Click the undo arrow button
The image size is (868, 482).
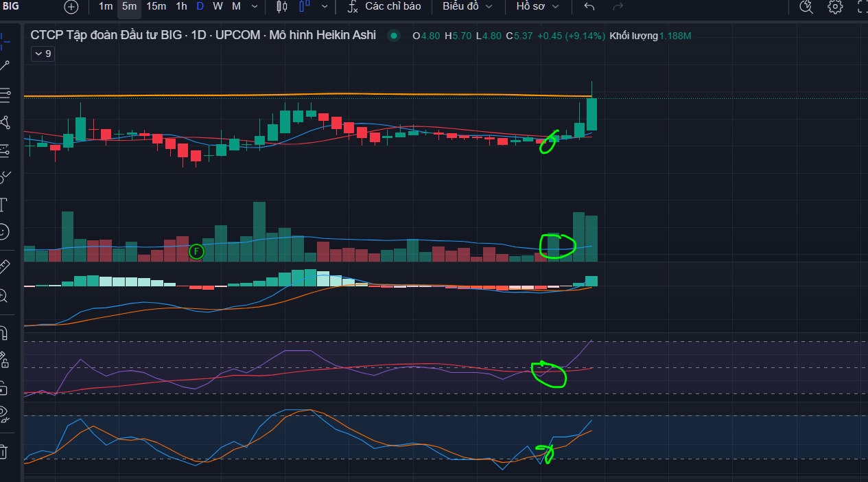[x=589, y=6]
